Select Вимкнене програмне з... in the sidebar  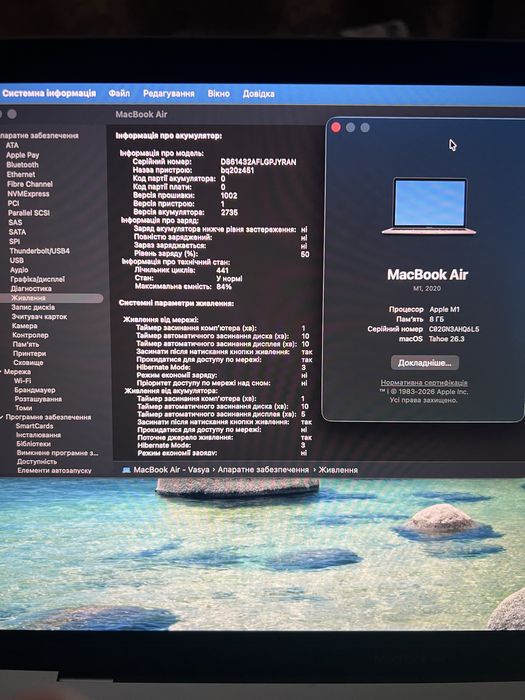(58, 453)
